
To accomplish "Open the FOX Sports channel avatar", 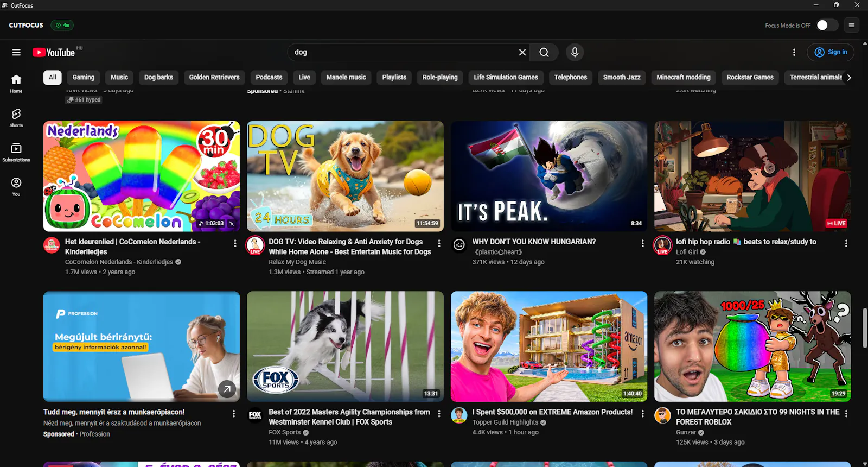I will coord(255,415).
